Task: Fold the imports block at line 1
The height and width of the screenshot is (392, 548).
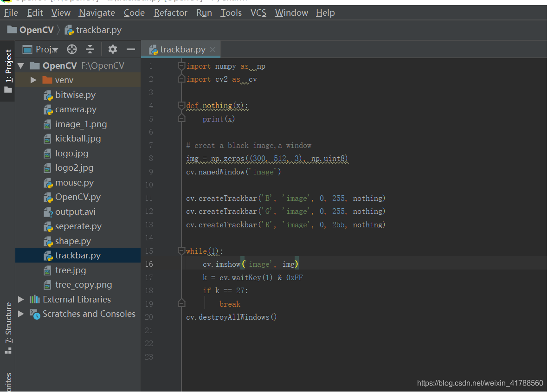Action: tap(181, 66)
